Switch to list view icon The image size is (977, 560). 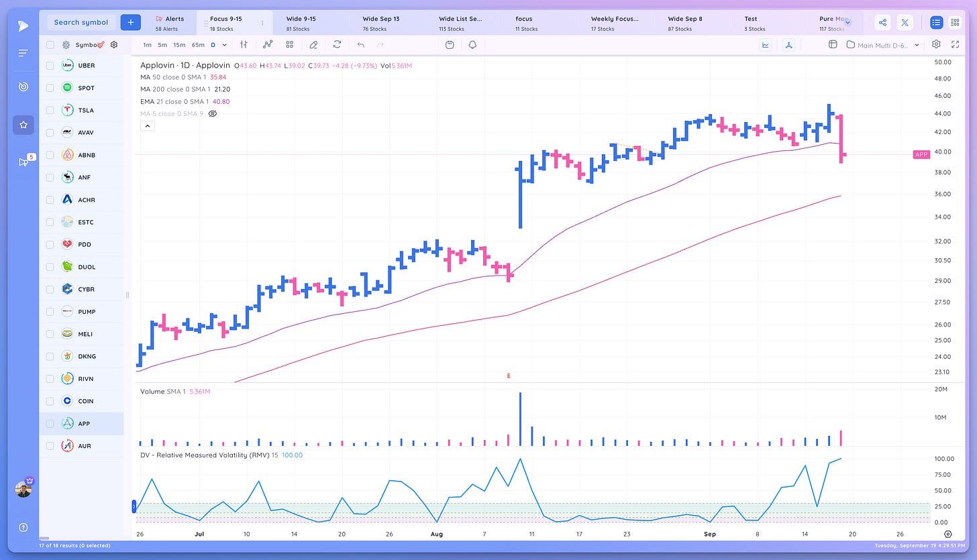coord(937,23)
